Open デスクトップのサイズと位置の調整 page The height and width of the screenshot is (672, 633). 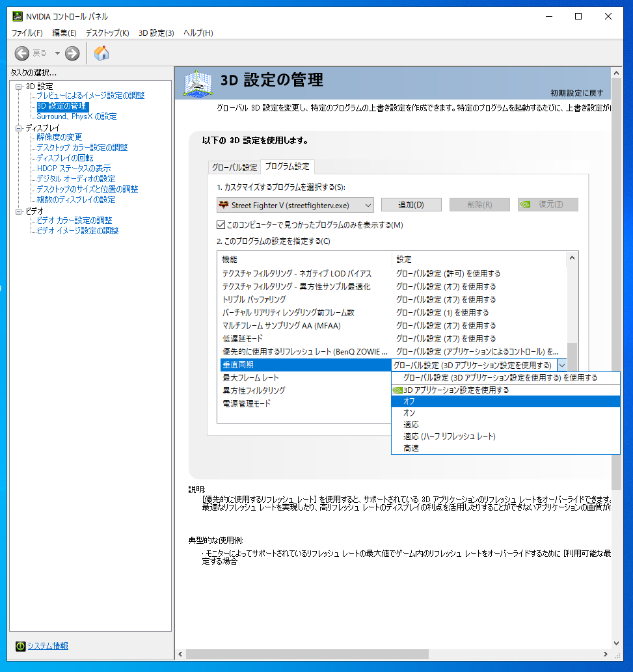coord(87,189)
